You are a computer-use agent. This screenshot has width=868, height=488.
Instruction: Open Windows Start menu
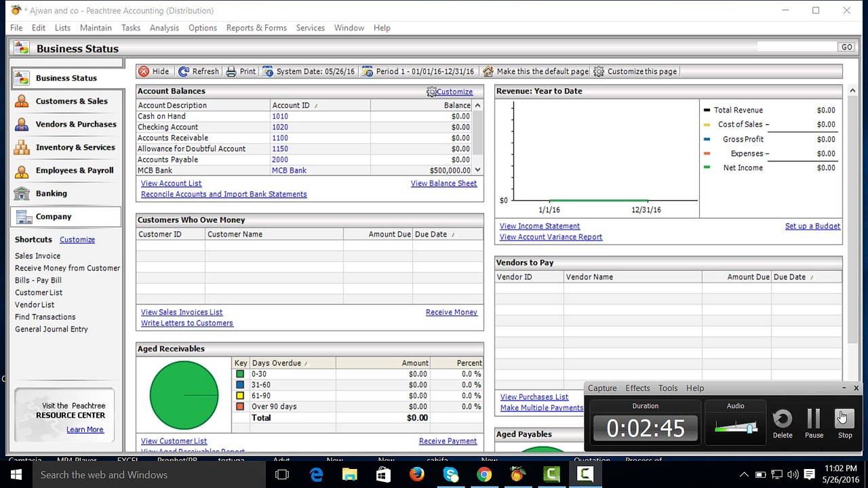point(16,474)
